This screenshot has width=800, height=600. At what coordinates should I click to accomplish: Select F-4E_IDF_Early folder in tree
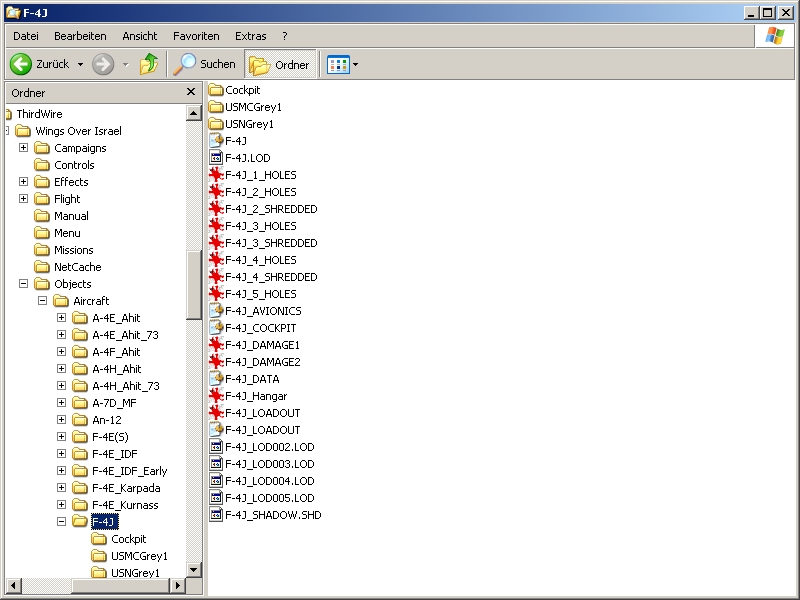pyautogui.click(x=130, y=471)
